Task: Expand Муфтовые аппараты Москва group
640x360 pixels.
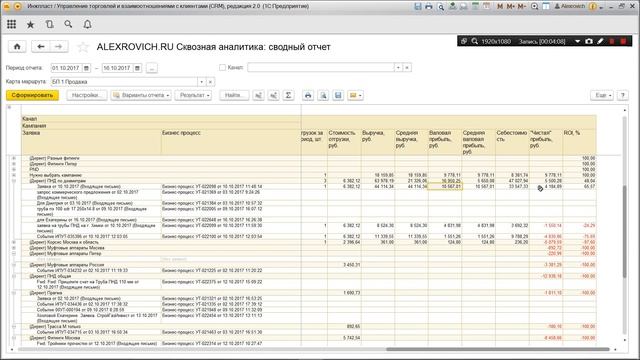Action: point(13,248)
